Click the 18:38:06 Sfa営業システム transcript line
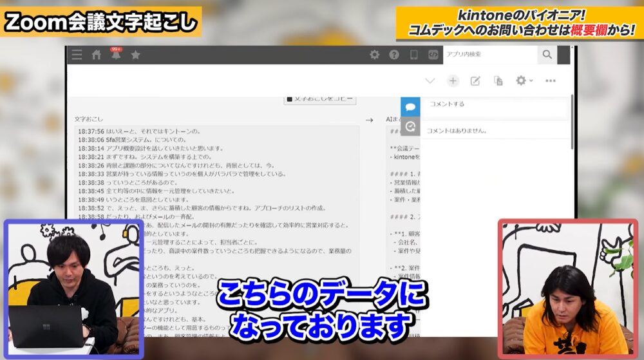 [x=133, y=140]
